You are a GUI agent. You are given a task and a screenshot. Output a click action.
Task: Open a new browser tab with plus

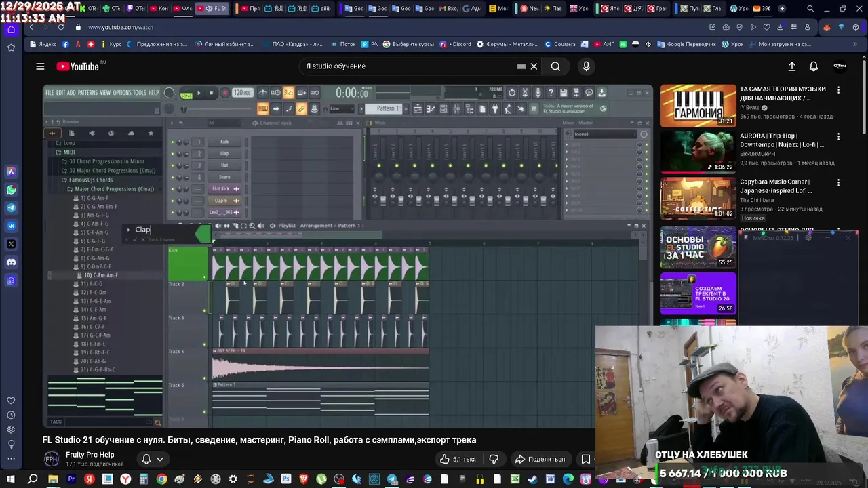[782, 9]
